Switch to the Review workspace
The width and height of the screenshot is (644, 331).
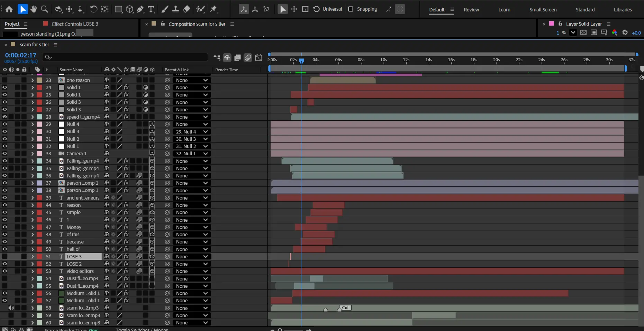click(471, 10)
